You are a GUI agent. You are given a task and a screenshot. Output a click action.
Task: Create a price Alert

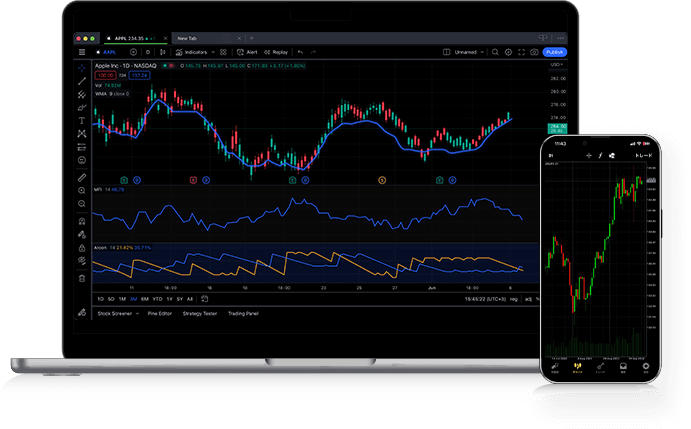pyautogui.click(x=247, y=51)
